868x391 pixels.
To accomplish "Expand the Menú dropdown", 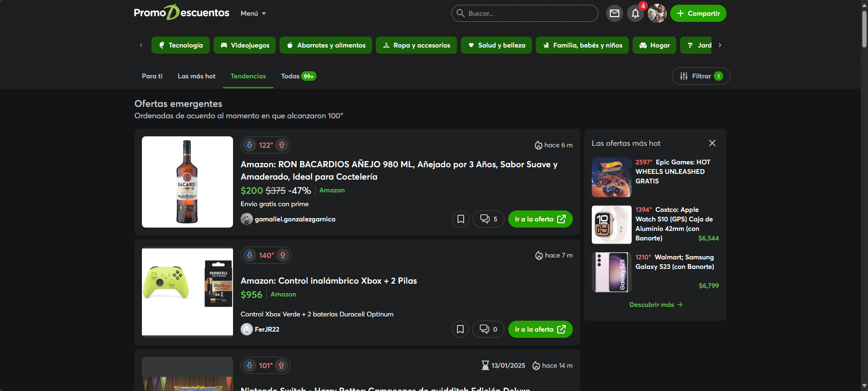I will pos(253,13).
